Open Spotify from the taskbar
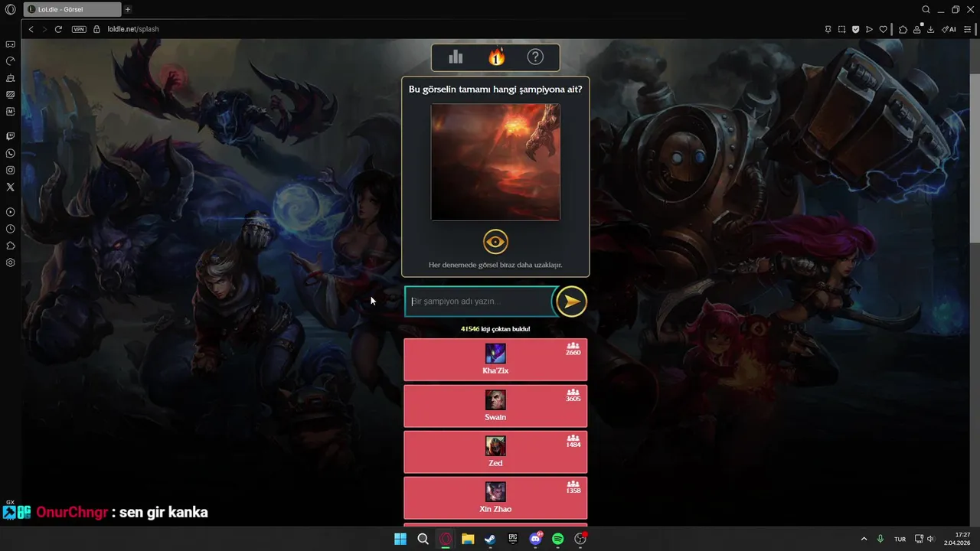 click(x=558, y=539)
